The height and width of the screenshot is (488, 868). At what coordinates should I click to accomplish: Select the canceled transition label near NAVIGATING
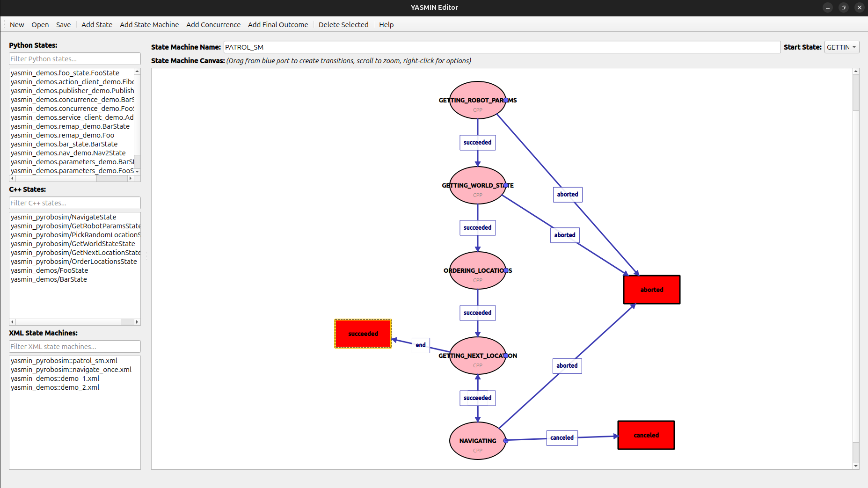click(x=562, y=437)
